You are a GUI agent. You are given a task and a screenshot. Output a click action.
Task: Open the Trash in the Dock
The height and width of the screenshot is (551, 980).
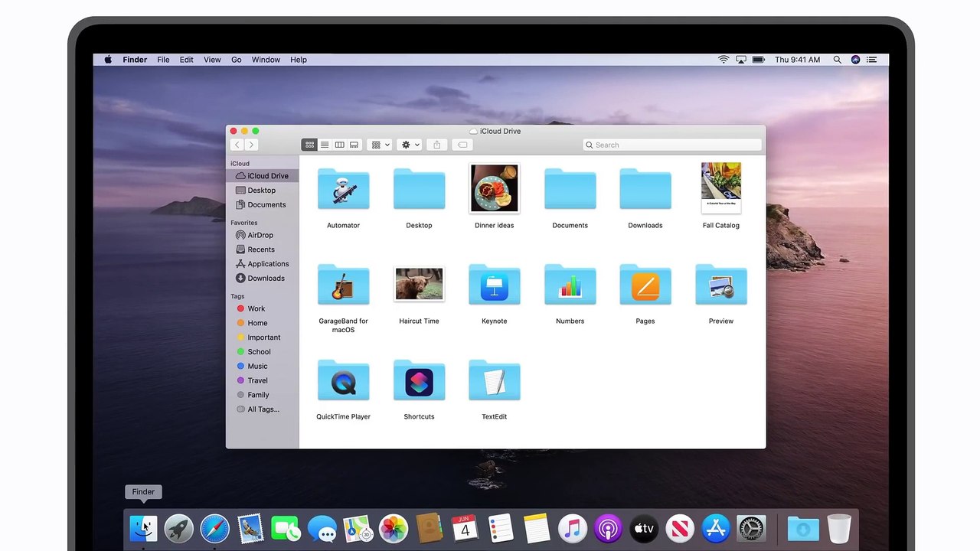(x=839, y=528)
